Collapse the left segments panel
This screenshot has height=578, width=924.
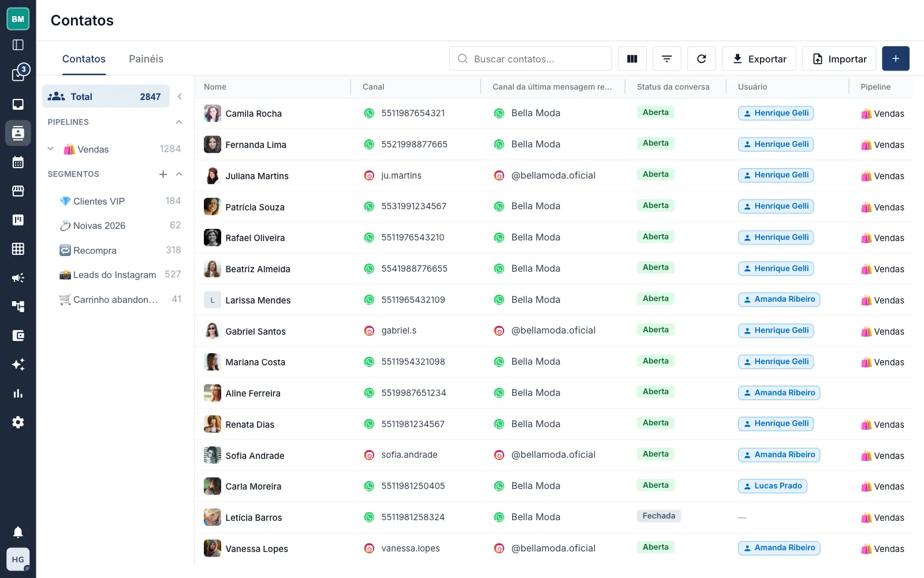[x=180, y=97]
